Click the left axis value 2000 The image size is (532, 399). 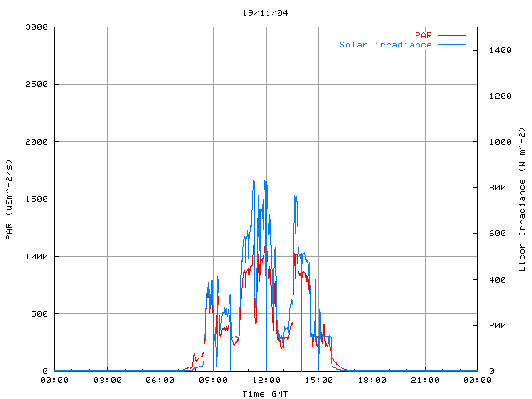point(37,142)
